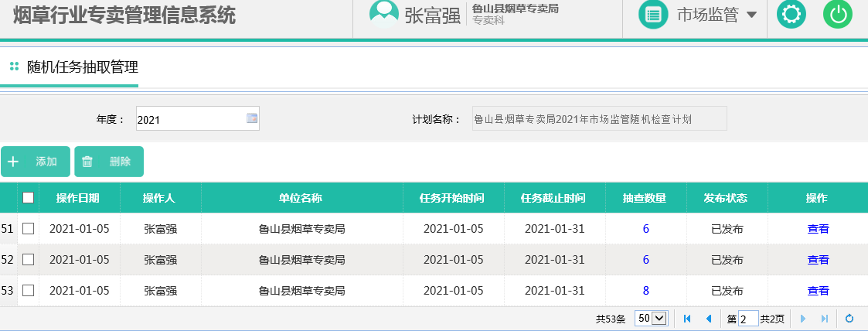Click 查看 link in row 53
This screenshot has height=331, width=868.
[x=819, y=291]
